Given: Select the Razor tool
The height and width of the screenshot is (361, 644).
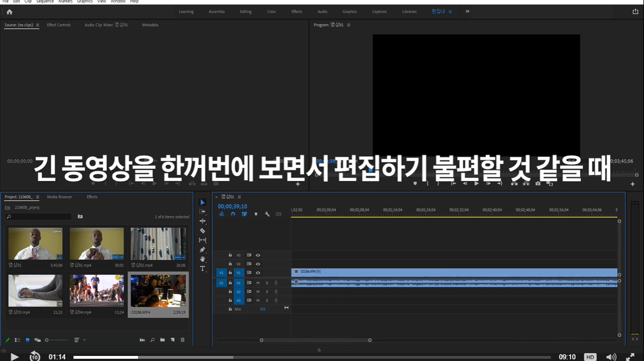Looking at the screenshot, I should click(x=203, y=230).
